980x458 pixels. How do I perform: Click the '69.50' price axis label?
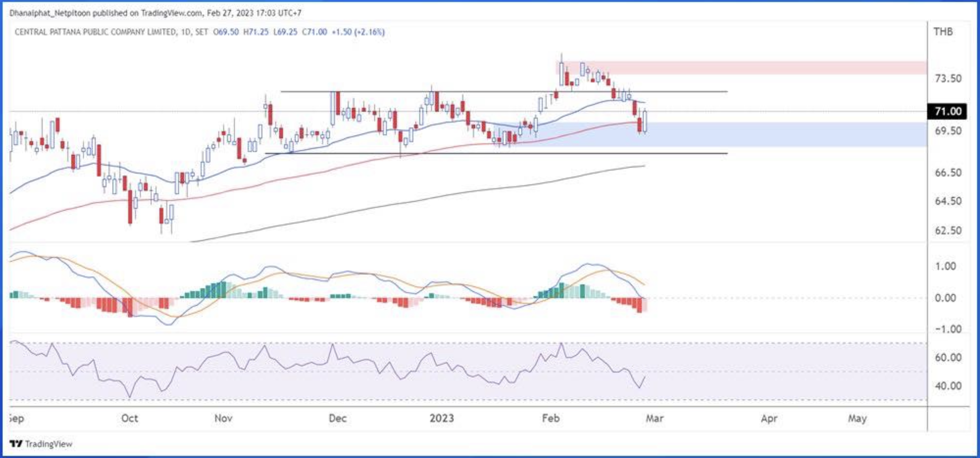point(948,131)
